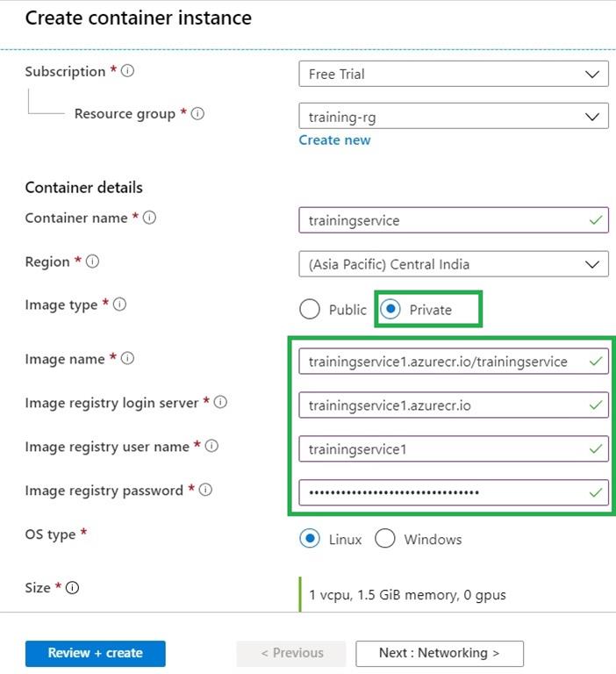Click the Image type info icon

click(119, 305)
